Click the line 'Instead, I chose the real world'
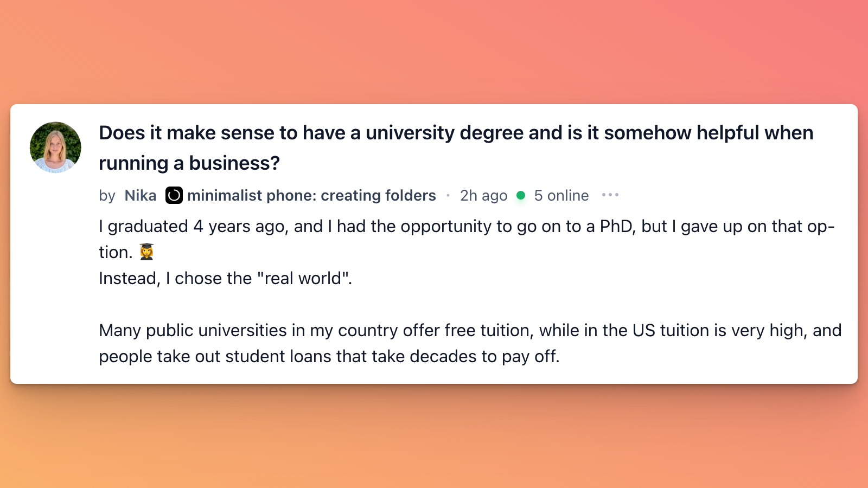 (225, 278)
